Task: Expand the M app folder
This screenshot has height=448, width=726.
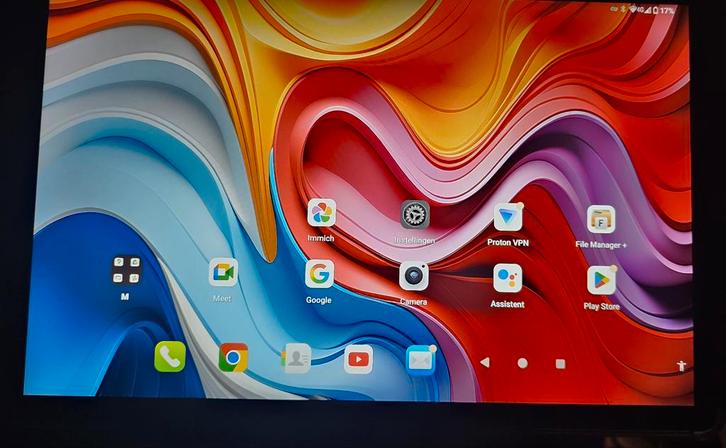Action: [126, 270]
